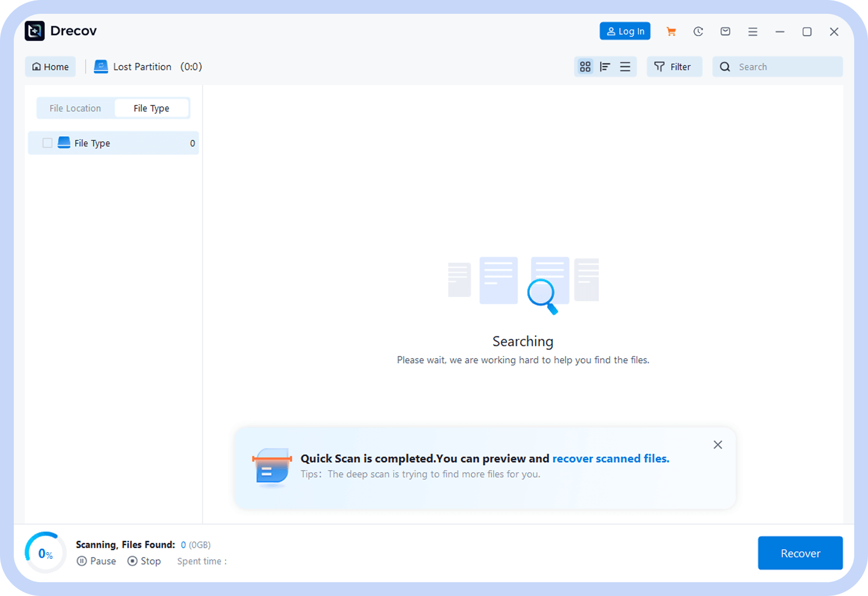Click the shopping cart icon

(671, 32)
